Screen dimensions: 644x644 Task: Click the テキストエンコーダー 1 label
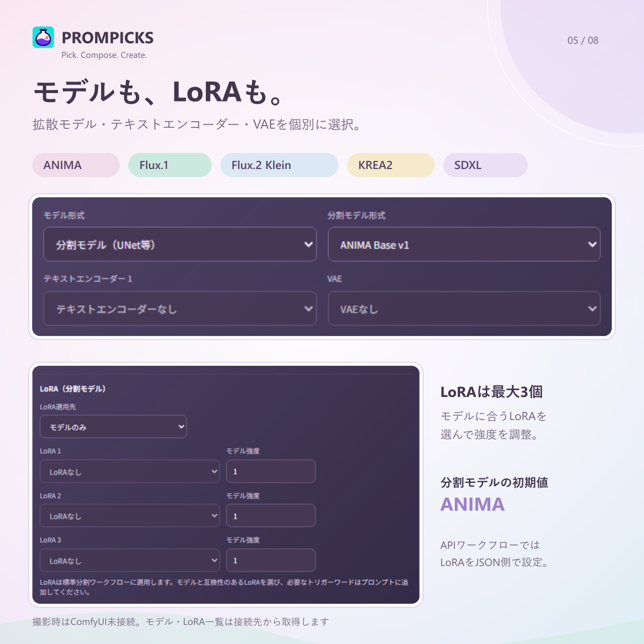coord(88,279)
